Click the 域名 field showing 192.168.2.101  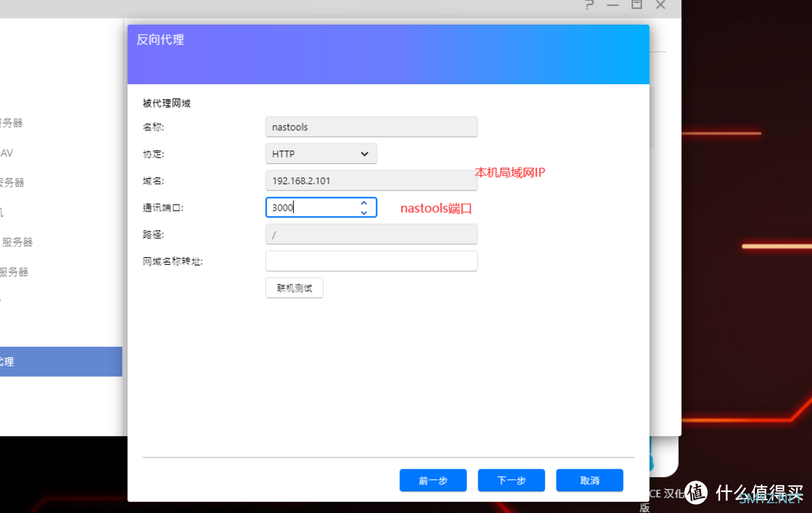371,180
